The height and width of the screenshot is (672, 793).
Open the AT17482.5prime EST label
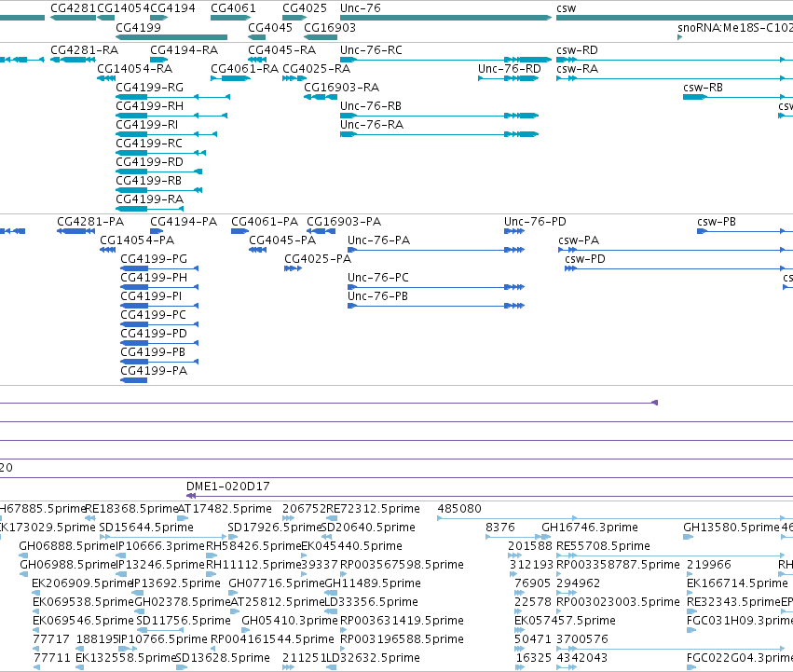point(226,509)
